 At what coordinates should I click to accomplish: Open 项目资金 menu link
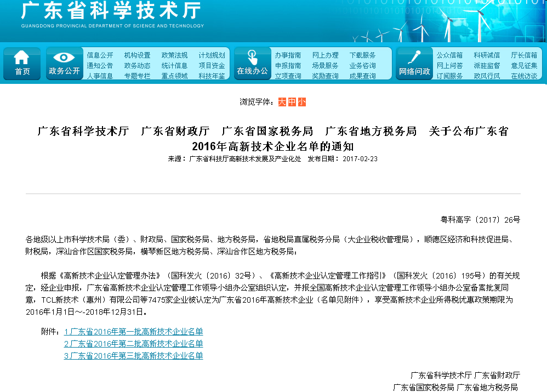(x=212, y=66)
